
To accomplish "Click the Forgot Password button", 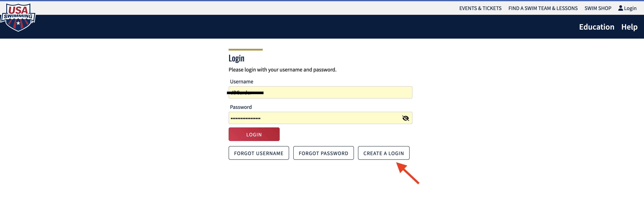I will pyautogui.click(x=323, y=153).
